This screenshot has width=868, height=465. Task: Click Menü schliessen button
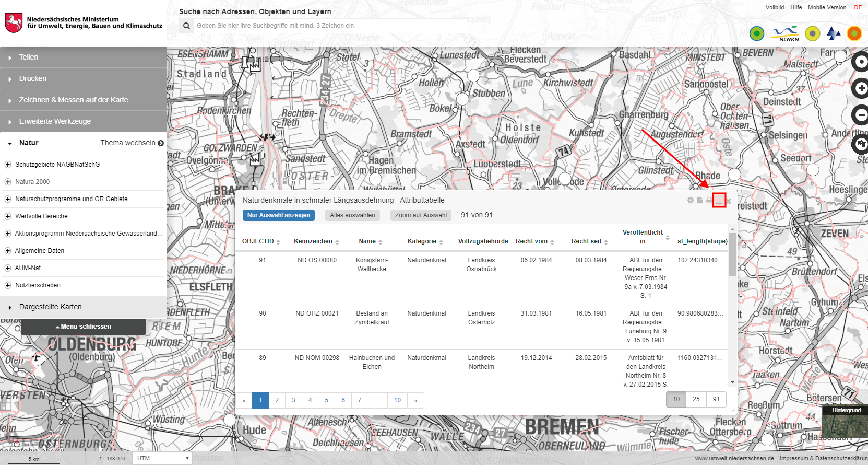(x=84, y=327)
